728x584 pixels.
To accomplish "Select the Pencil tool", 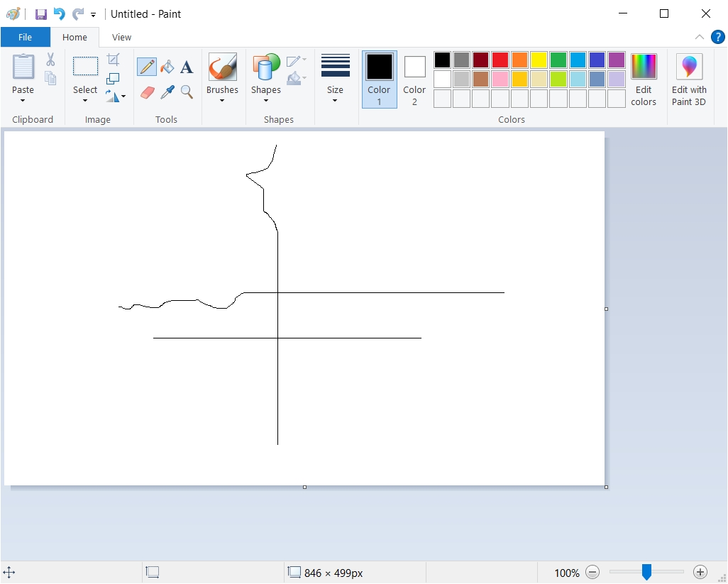I will (x=147, y=67).
